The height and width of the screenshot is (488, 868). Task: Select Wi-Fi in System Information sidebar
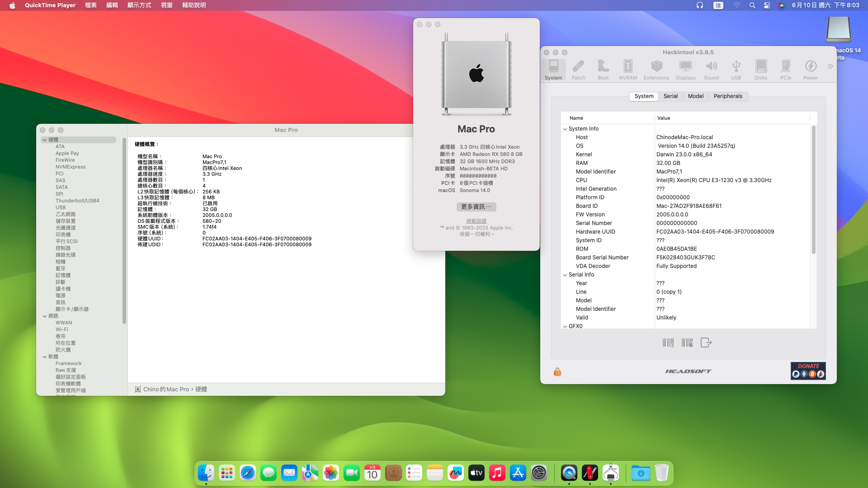(x=62, y=330)
